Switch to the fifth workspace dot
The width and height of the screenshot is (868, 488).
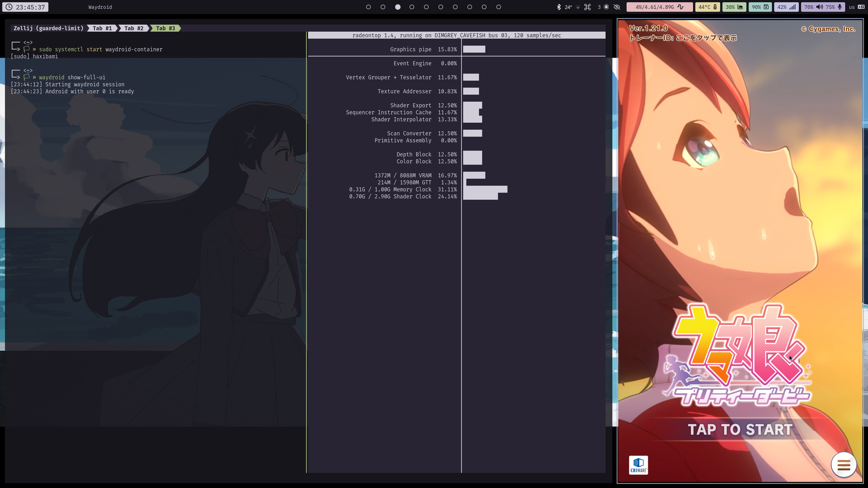point(426,7)
